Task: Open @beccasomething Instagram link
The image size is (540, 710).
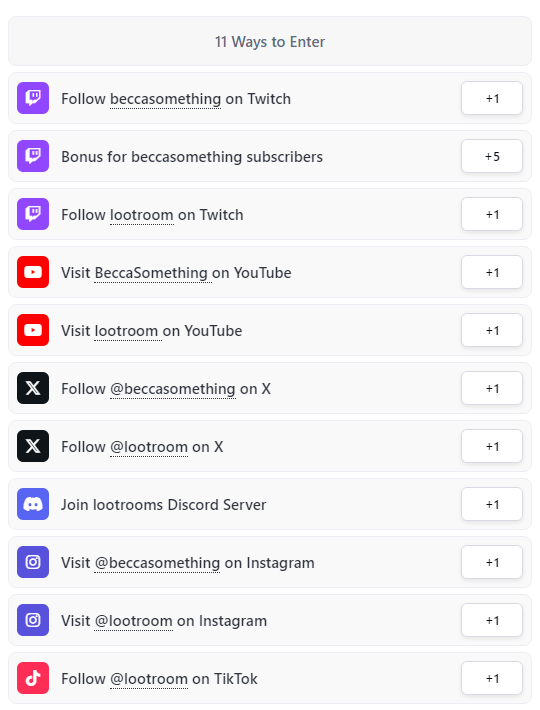Action: pyautogui.click(x=158, y=563)
